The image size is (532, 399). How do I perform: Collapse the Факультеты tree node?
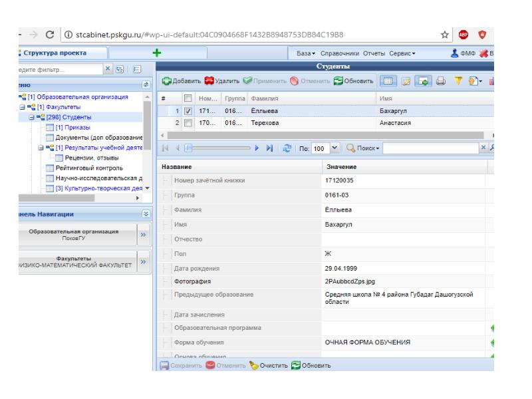[x=22, y=107]
